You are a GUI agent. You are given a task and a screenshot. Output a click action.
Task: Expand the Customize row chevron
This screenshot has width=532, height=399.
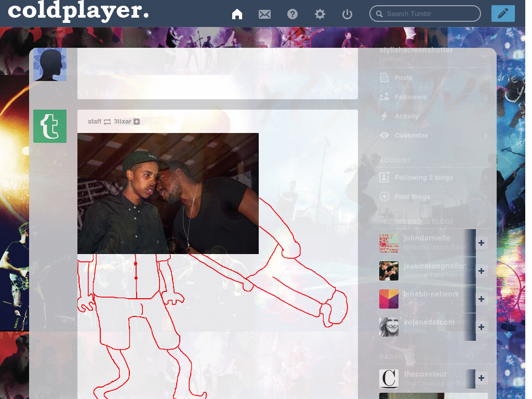[486, 136]
